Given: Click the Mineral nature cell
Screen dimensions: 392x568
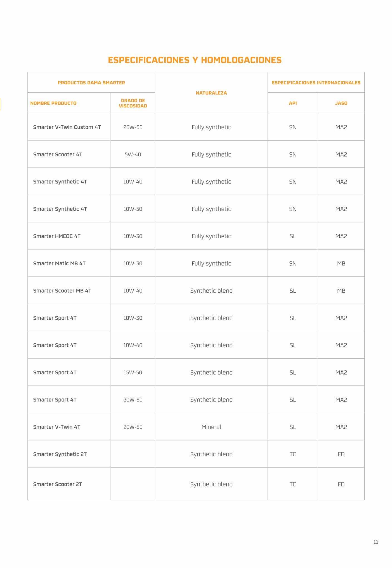Looking at the screenshot, I should [211, 427].
